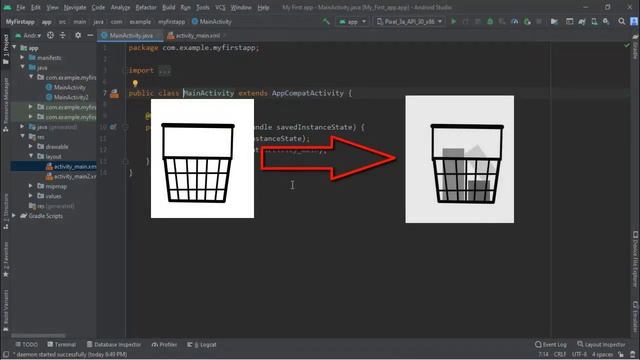Open the Build Variants side tab
640x360 pixels.
click(x=6, y=311)
